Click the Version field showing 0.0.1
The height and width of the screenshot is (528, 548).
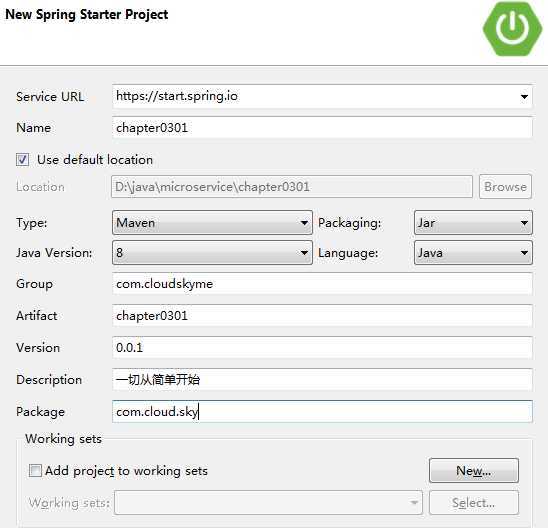pyautogui.click(x=322, y=347)
